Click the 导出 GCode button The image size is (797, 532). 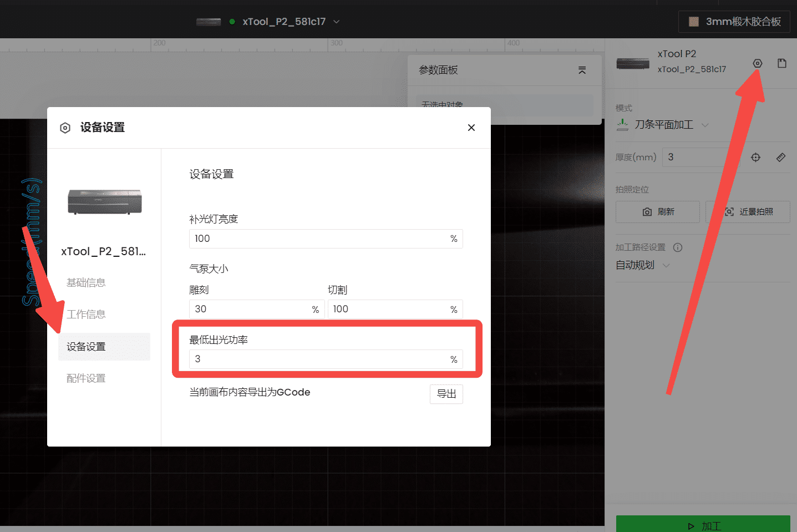click(446, 394)
